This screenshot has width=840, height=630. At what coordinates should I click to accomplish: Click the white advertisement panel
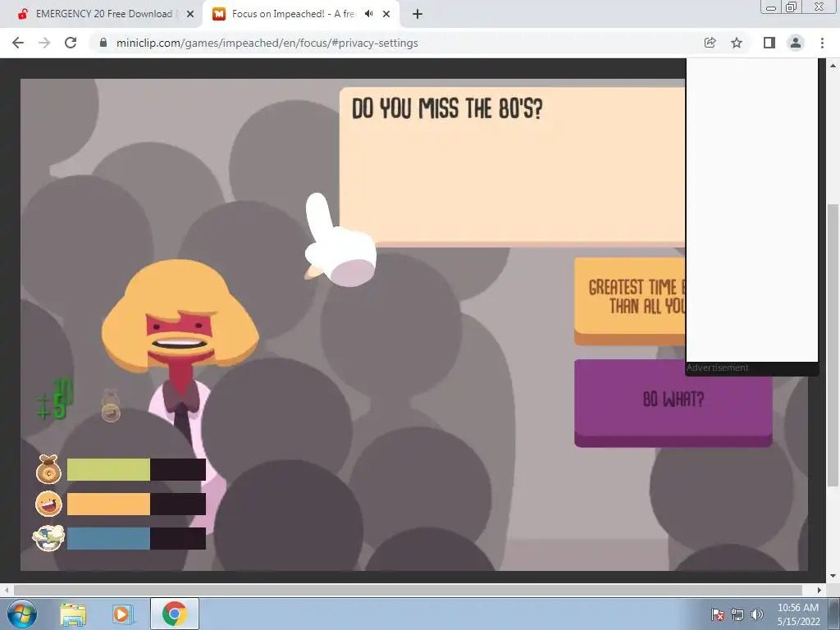pyautogui.click(x=752, y=210)
